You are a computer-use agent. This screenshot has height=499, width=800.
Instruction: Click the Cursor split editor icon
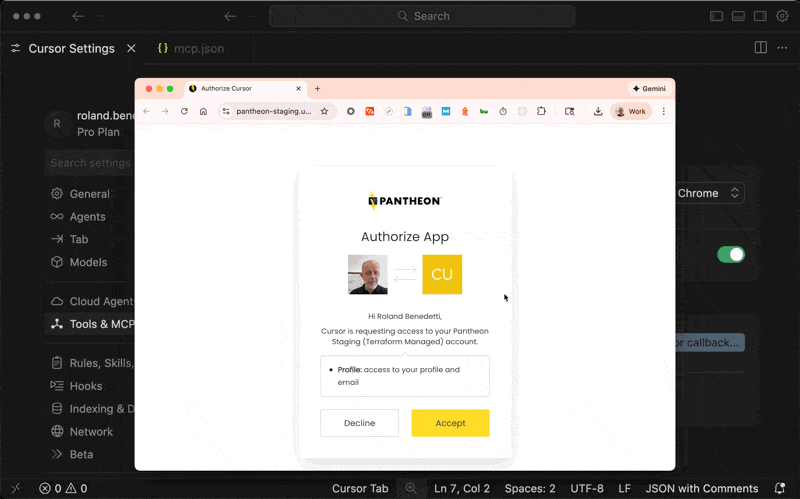click(x=760, y=48)
